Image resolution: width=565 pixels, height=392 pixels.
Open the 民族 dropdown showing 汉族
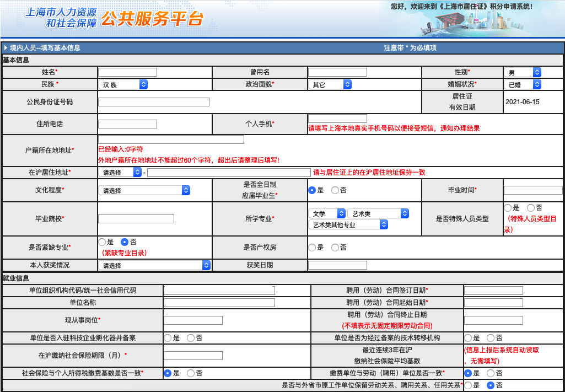pos(123,85)
